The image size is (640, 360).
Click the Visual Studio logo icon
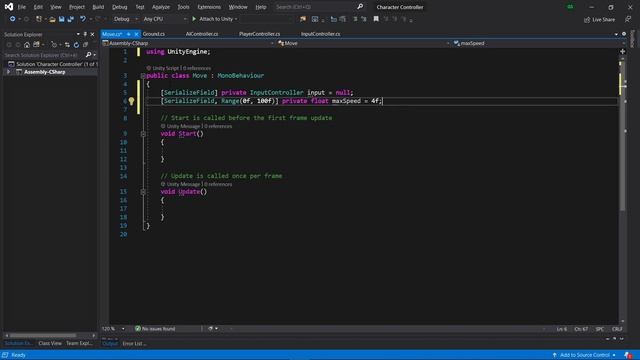coord(9,7)
